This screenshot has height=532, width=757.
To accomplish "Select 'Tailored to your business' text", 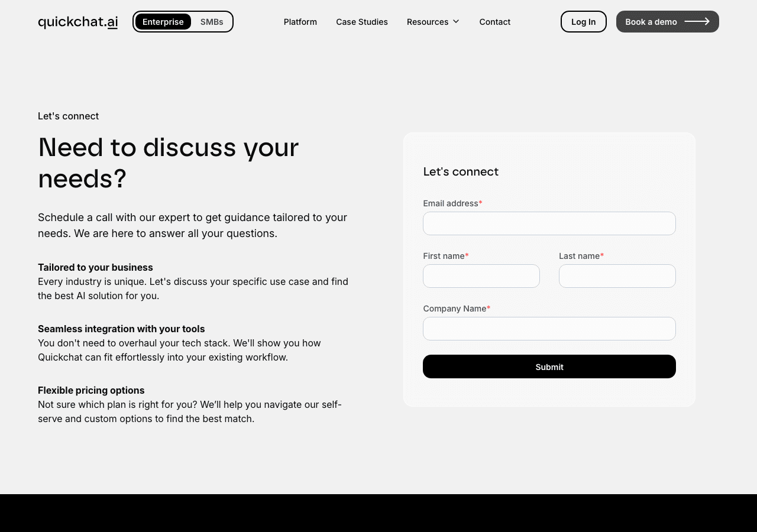I will pos(95,267).
